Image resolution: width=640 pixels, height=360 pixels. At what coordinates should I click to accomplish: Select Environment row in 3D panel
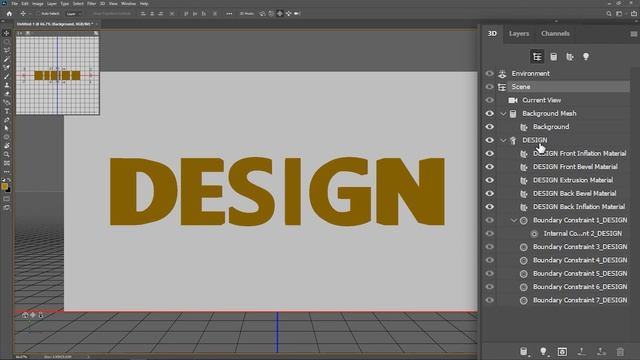531,73
